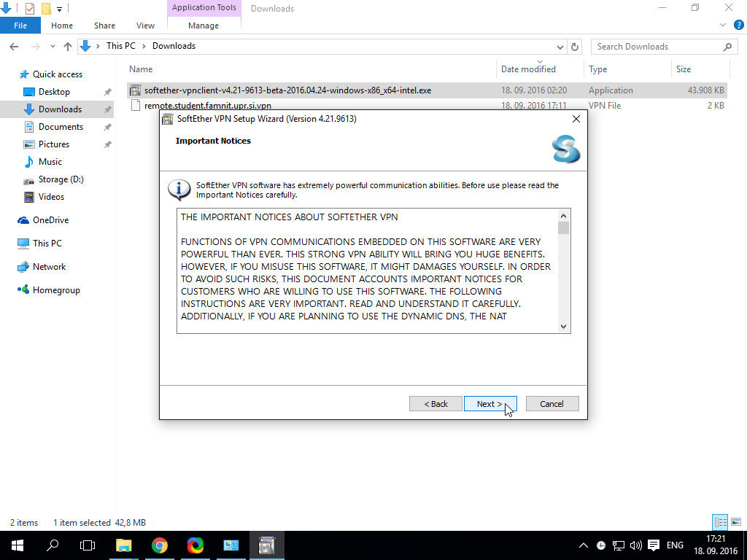This screenshot has width=747, height=560.
Task: Unpin Desktop using its pin icon
Action: 108,92
